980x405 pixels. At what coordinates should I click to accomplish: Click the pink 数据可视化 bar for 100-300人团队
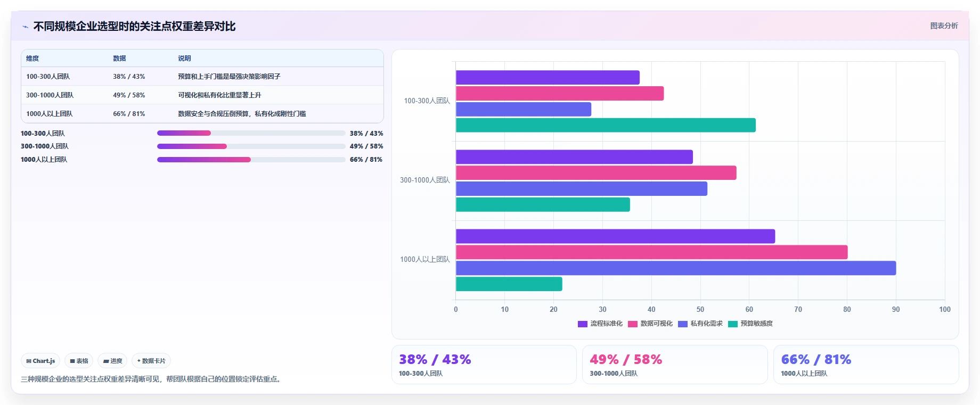tap(560, 94)
